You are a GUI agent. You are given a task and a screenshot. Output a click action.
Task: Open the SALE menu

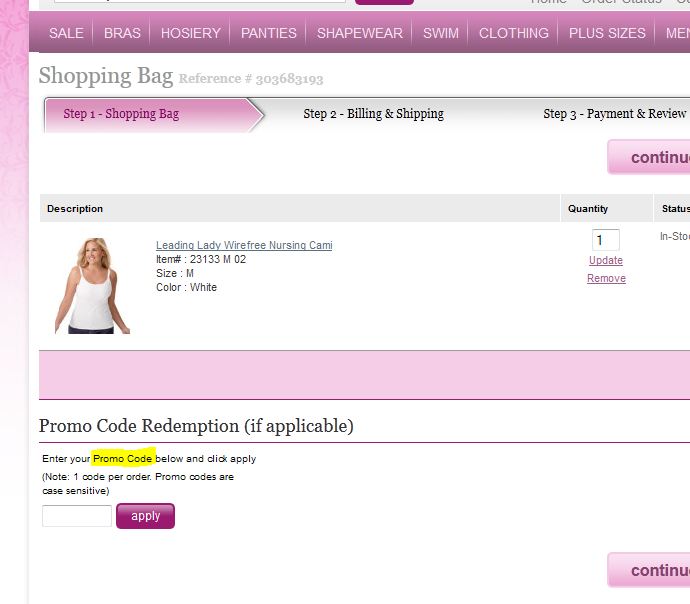[66, 33]
